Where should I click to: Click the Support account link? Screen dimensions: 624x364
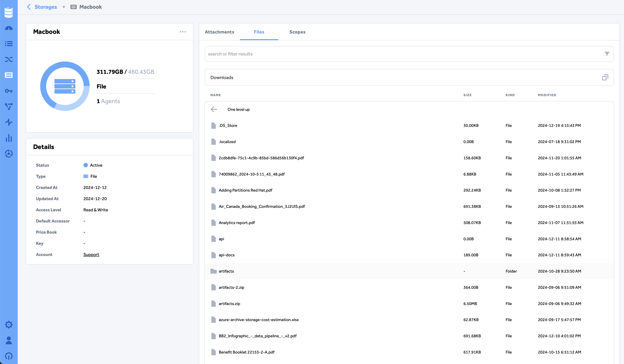point(91,255)
